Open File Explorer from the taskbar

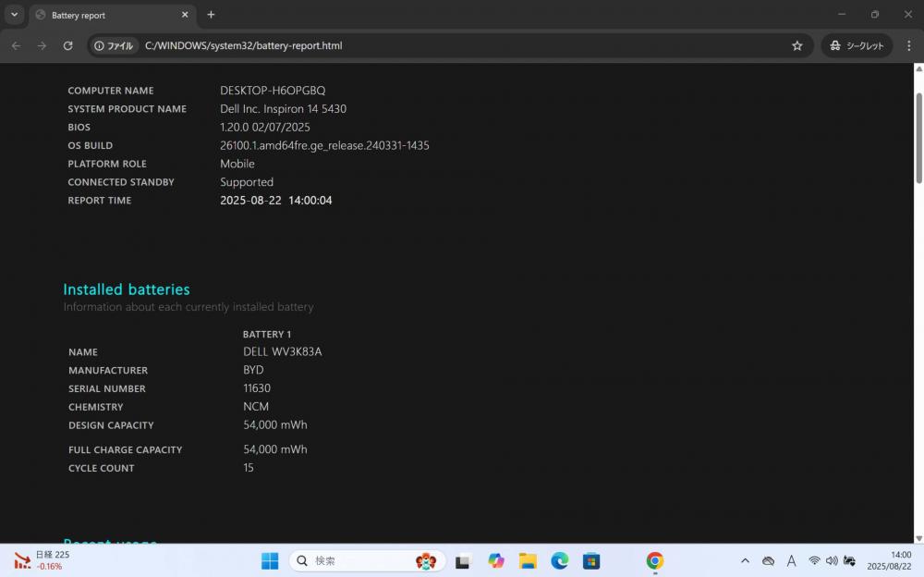pos(528,560)
